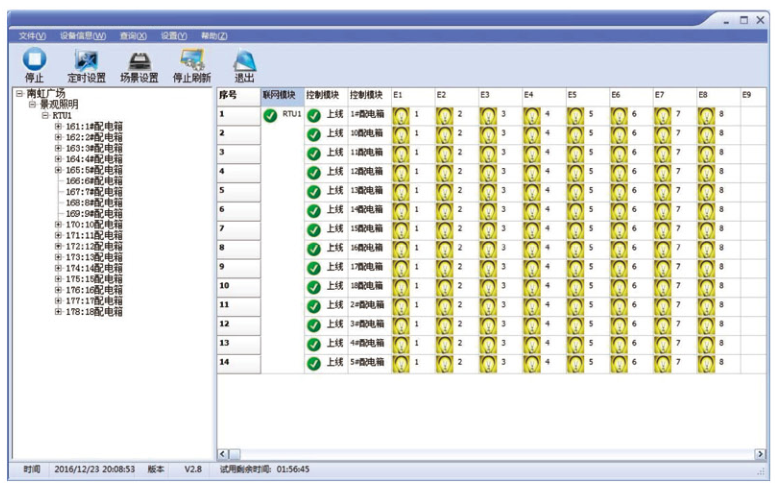Open the 设备信息(W) menu
Viewport: 775px width, 486px height.
coord(82,35)
